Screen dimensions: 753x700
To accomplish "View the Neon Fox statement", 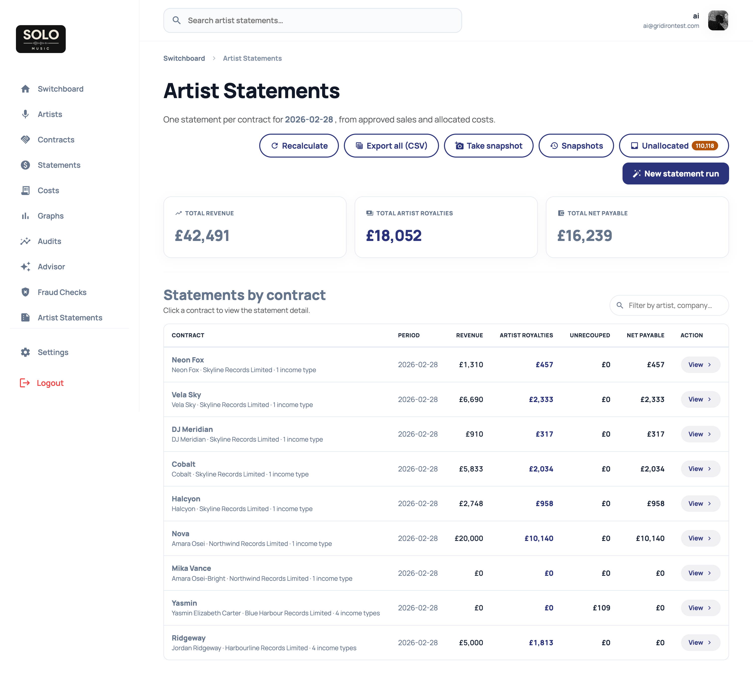I will pos(701,365).
